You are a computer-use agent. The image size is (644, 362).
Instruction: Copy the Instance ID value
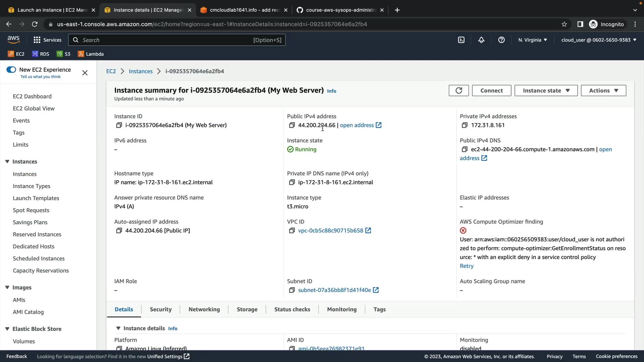tap(119, 125)
